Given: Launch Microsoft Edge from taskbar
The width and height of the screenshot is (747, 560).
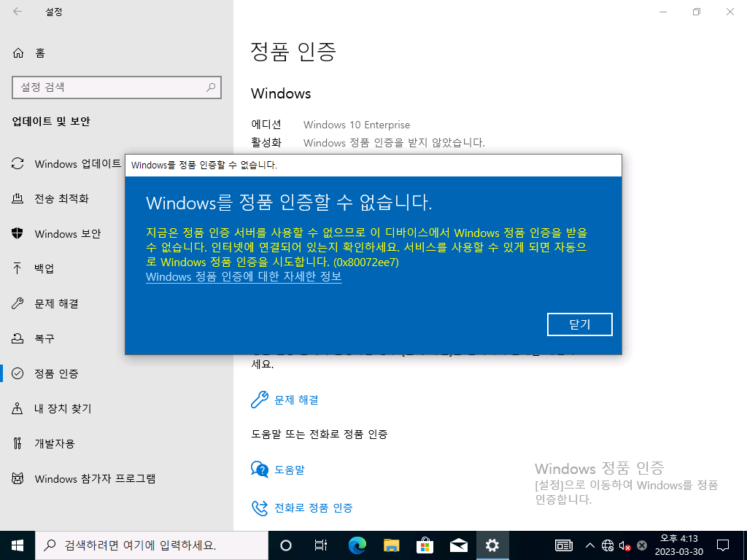Looking at the screenshot, I should coord(357,545).
